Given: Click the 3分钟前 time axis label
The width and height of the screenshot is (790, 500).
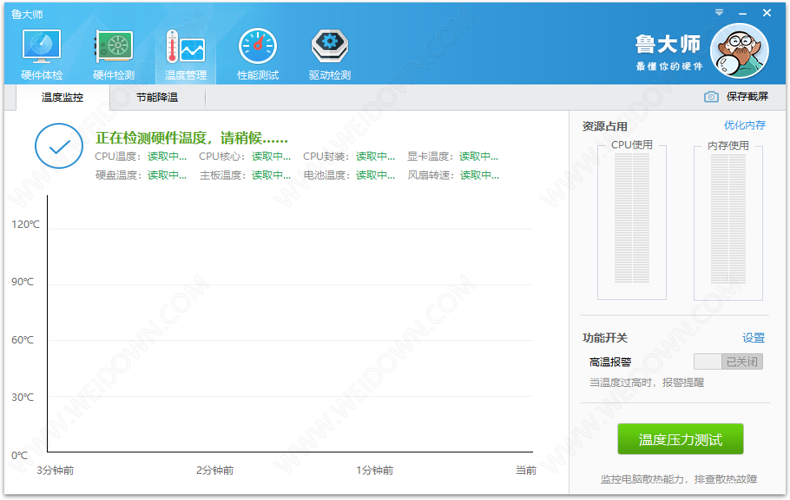Looking at the screenshot, I should [x=55, y=470].
